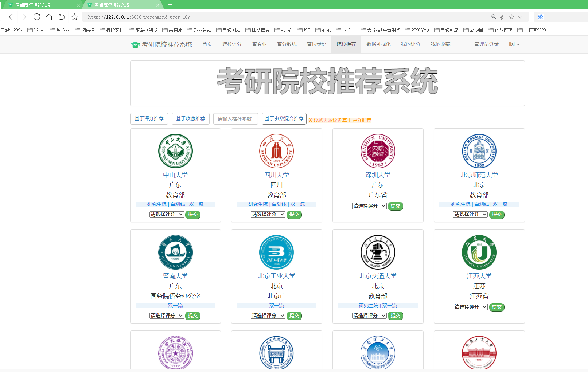588x372 pixels.
Task: Click the Jiangsu University logo
Action: (x=479, y=252)
